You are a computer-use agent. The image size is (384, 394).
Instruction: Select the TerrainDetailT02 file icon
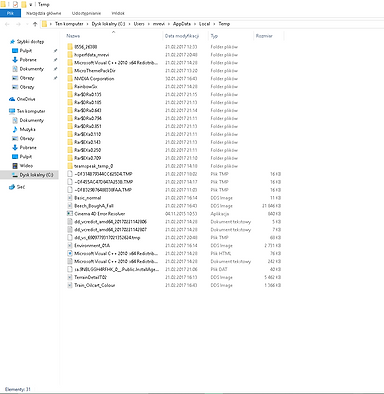(x=70, y=277)
